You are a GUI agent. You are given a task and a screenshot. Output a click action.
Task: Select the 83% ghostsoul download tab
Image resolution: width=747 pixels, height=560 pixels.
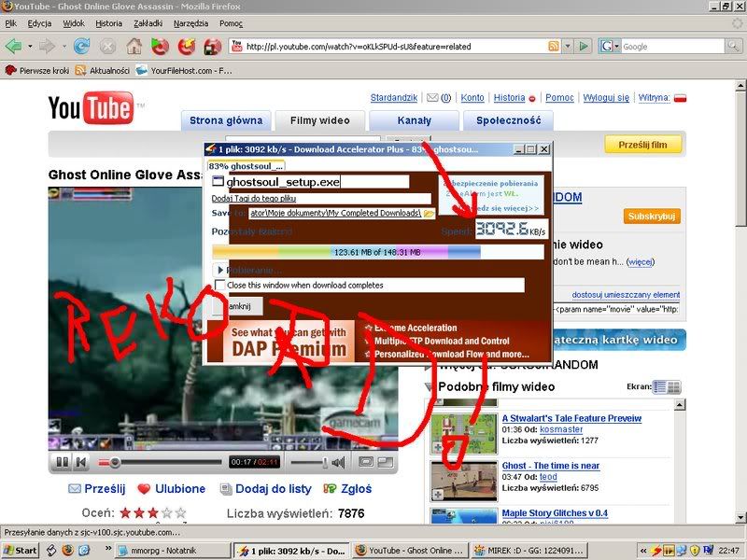[x=246, y=166]
